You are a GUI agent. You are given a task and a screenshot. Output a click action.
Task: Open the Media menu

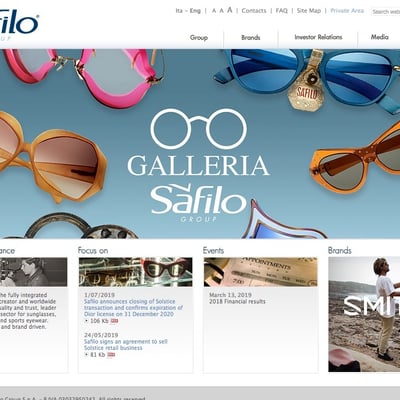(380, 37)
